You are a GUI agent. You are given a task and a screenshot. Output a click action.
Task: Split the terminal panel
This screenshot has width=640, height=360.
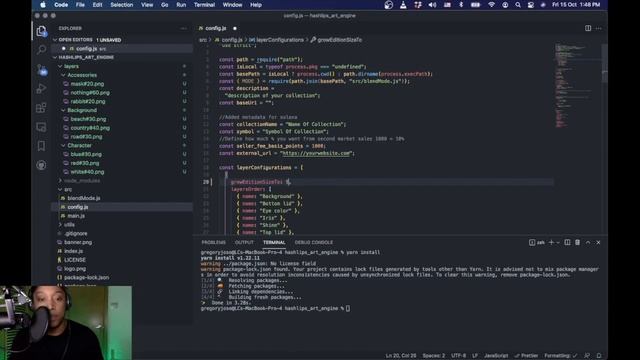click(x=567, y=242)
